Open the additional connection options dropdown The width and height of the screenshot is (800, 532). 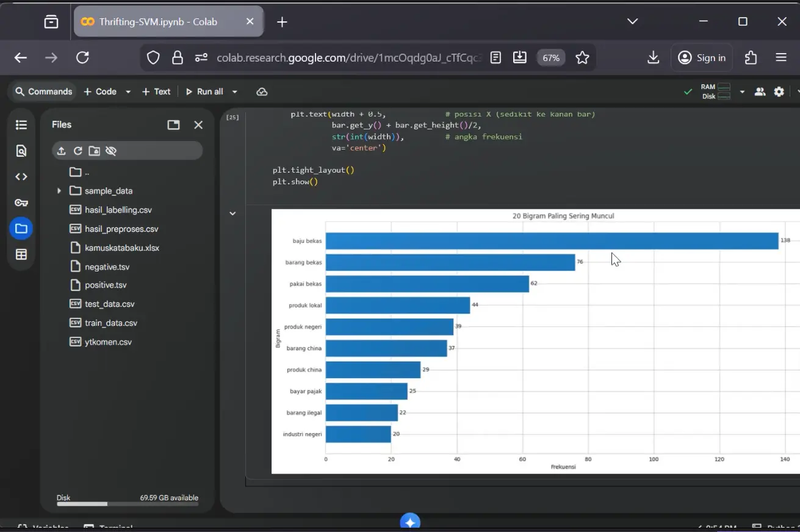742,91
